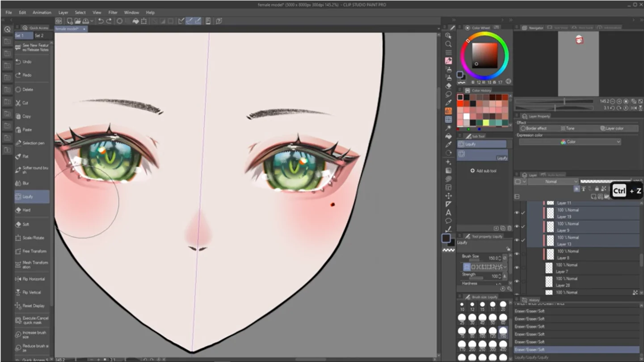Click the redo arrow in the command bar
Screen dimensions: 644x362
109,21
